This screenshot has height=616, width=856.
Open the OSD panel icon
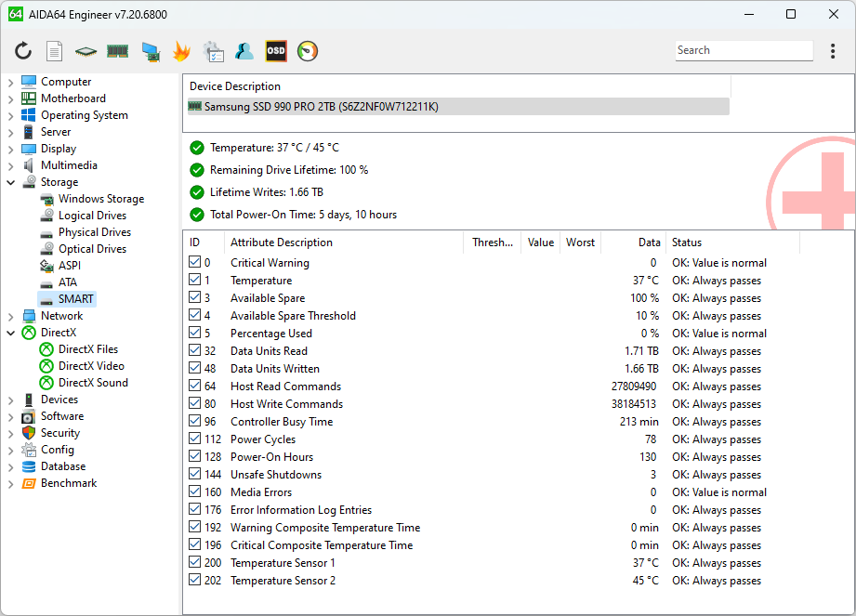pos(276,51)
